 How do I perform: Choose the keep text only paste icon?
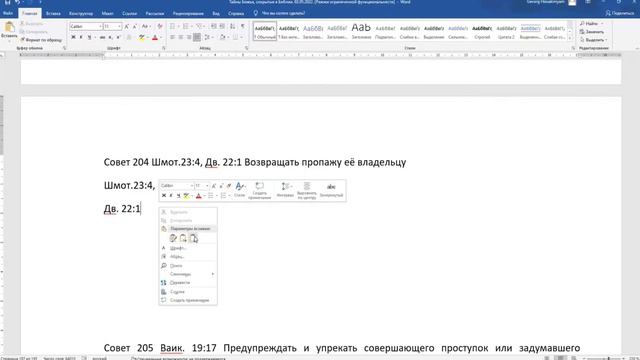(x=193, y=238)
